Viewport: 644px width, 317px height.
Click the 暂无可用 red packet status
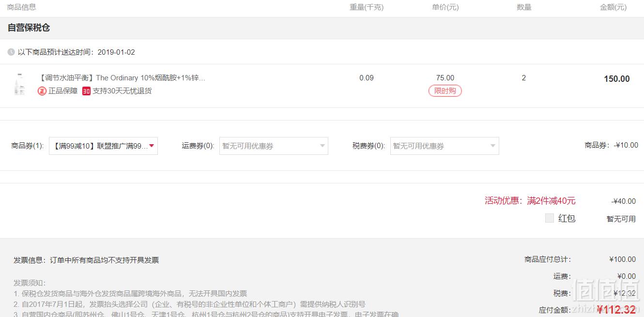coord(621,219)
